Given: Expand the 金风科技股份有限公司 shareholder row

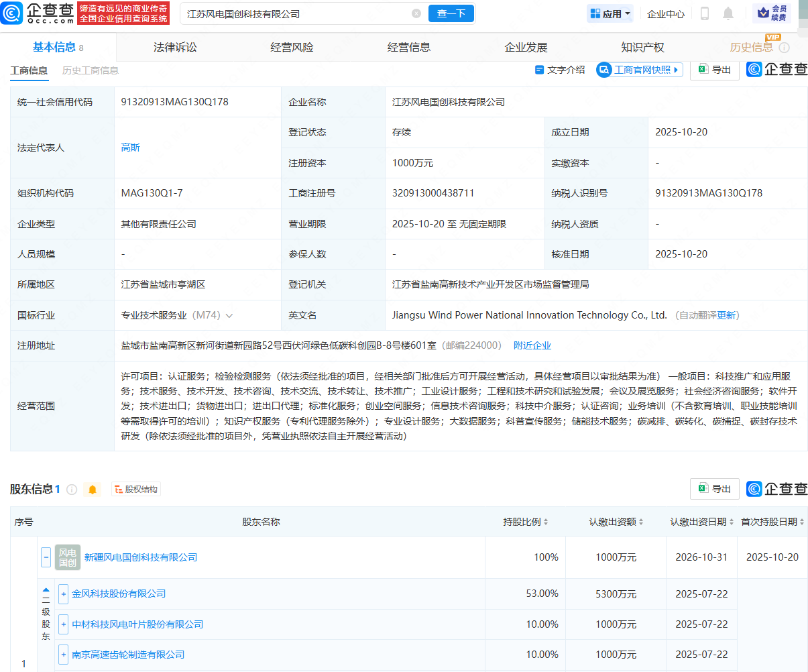Looking at the screenshot, I should [63, 594].
